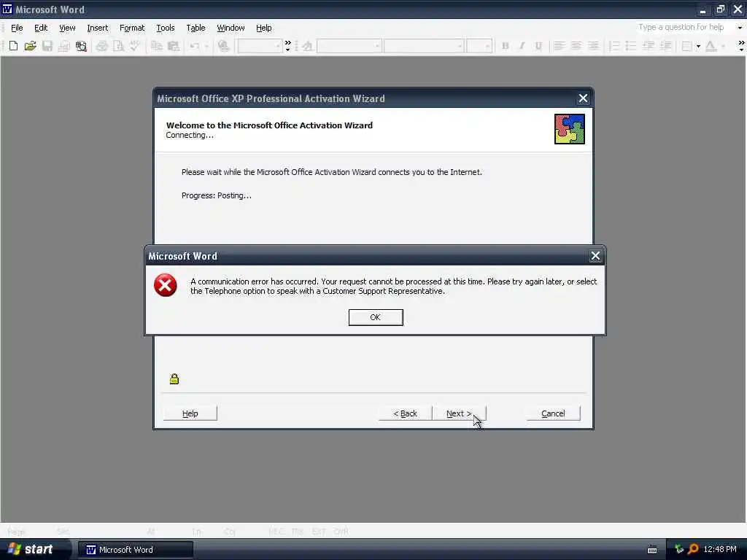Click the Copy toolbar icon

click(x=156, y=46)
